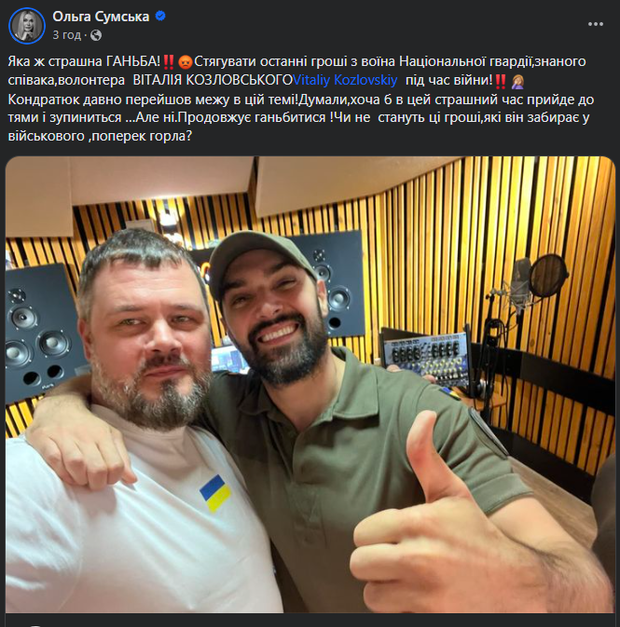The image size is (620, 627).
Task: Click the man's olive cap in photo
Action: pos(256,258)
